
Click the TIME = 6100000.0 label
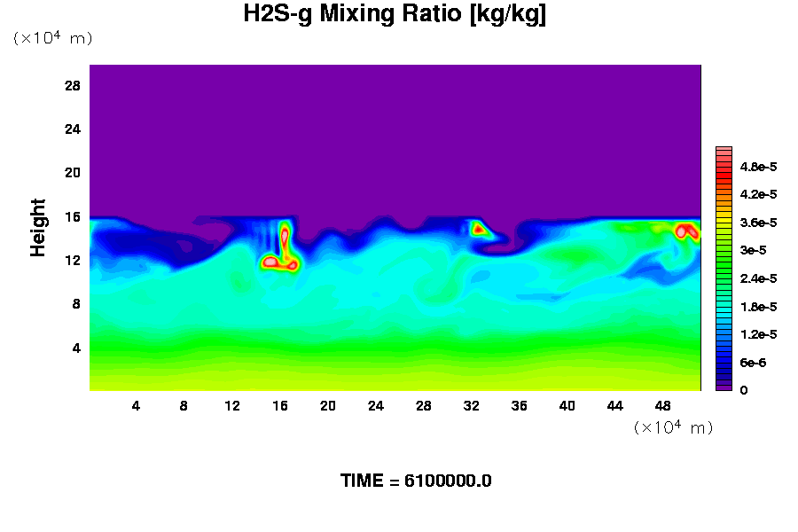416,481
